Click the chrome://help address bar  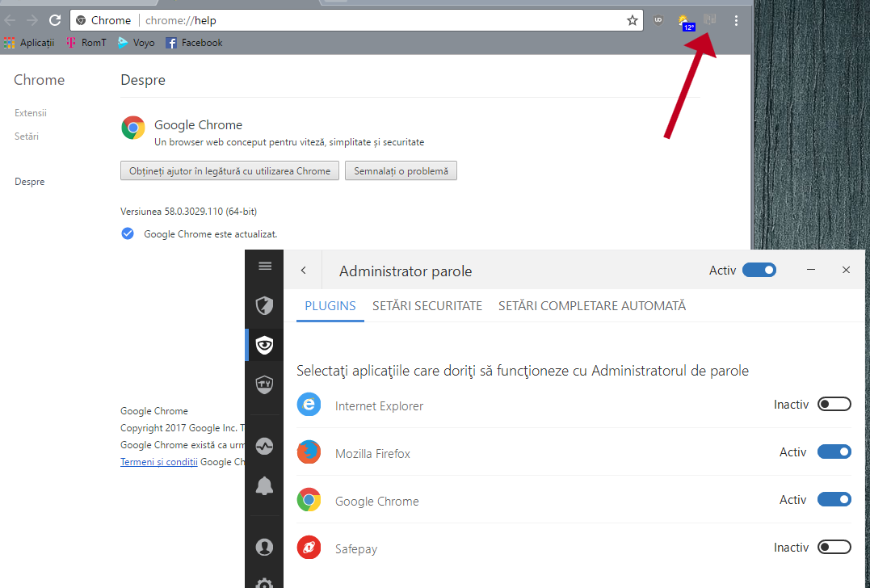(x=355, y=20)
